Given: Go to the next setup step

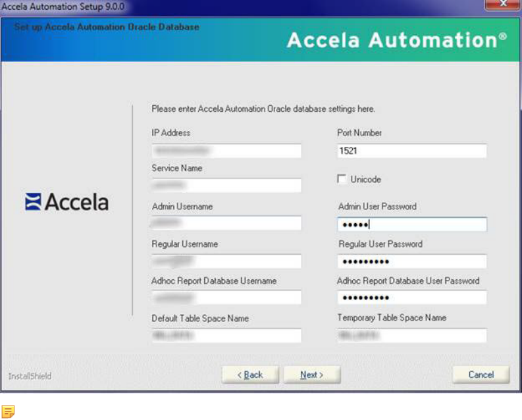Looking at the screenshot, I should [x=312, y=375].
